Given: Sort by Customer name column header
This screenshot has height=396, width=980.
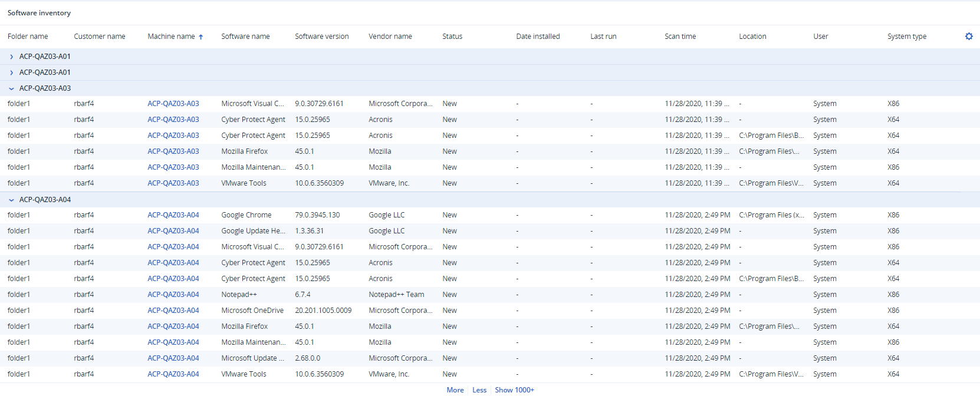Looking at the screenshot, I should point(100,37).
